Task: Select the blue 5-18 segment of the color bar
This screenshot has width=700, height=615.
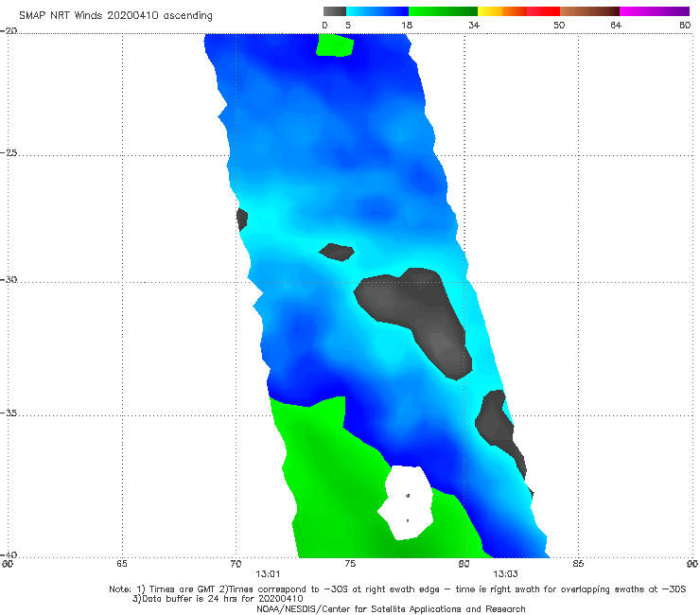Action: tap(377, 11)
